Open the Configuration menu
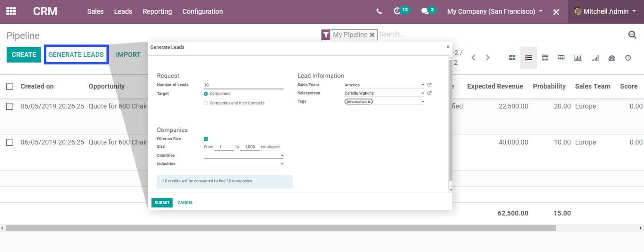The height and width of the screenshot is (252, 644). coord(203,11)
